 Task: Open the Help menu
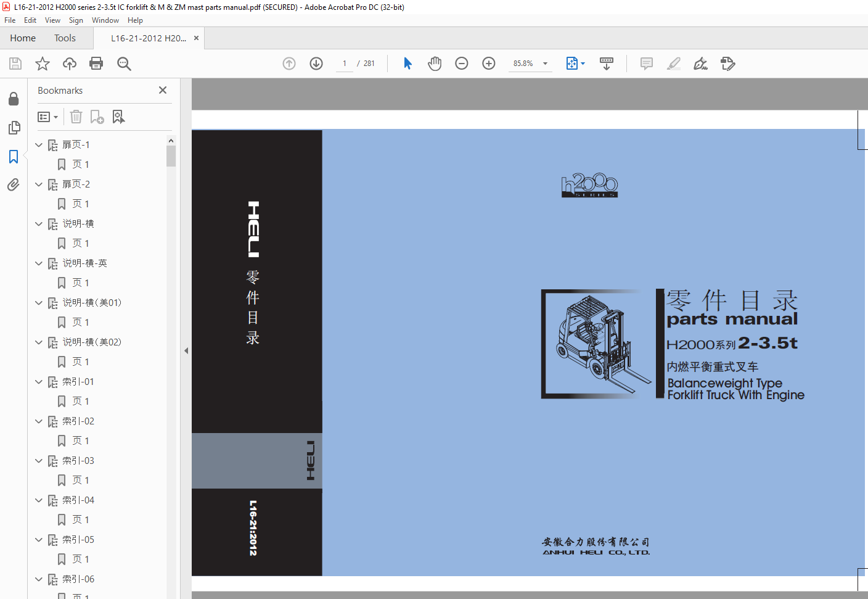135,20
